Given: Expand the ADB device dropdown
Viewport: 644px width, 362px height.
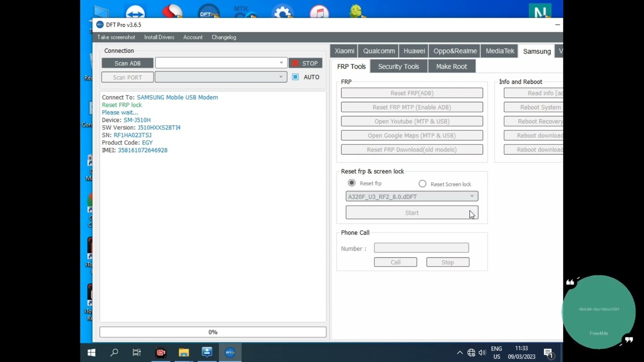Looking at the screenshot, I should tap(281, 63).
